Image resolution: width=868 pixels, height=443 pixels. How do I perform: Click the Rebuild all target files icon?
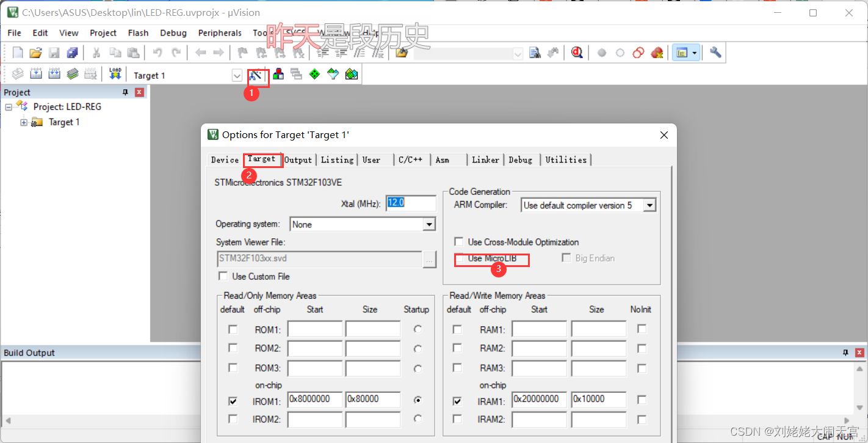click(54, 75)
